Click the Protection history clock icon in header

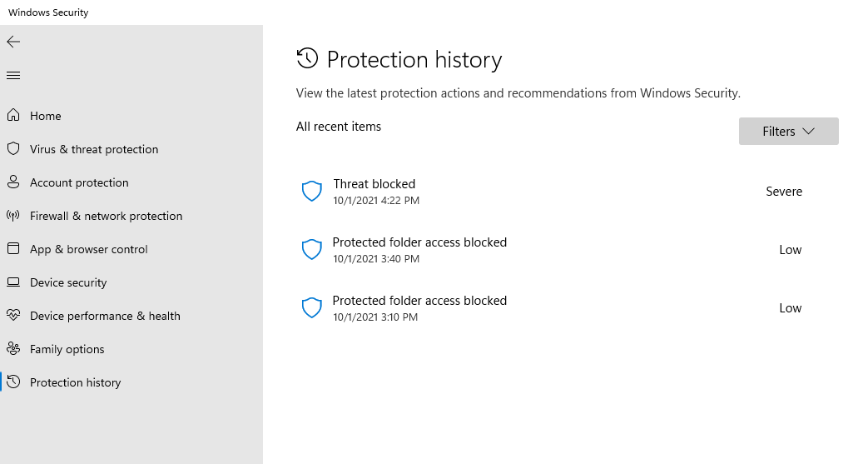[307, 59]
